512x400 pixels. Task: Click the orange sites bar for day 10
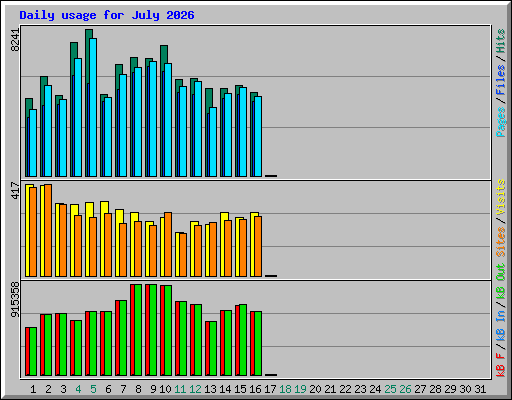(168, 244)
